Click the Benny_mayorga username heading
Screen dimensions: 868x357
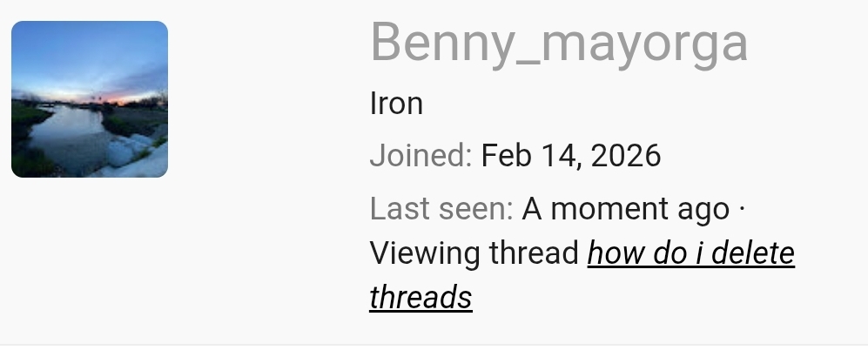559,44
